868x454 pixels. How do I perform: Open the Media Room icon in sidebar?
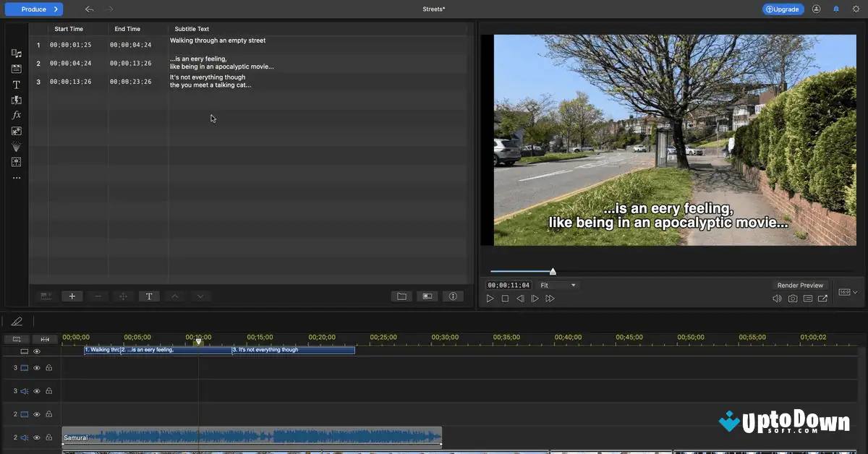tap(16, 53)
